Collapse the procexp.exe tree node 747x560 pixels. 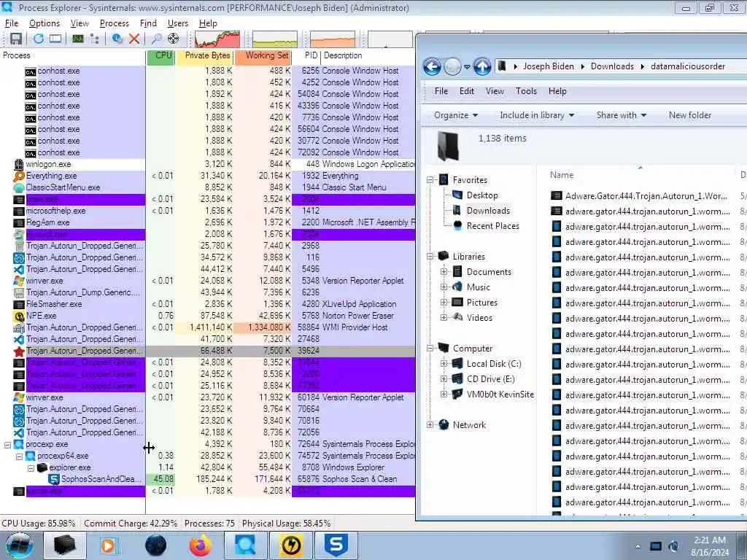coord(7,445)
